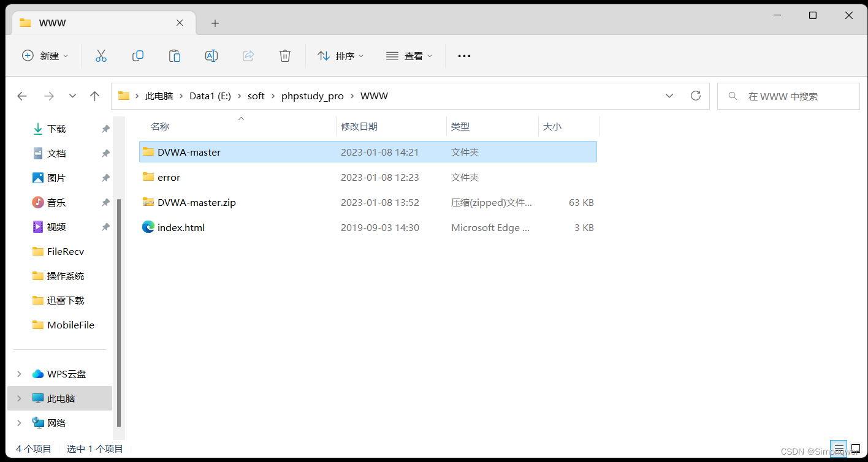Switch to large thumbnails view in status bar
The width and height of the screenshot is (868, 462).
[x=856, y=449]
